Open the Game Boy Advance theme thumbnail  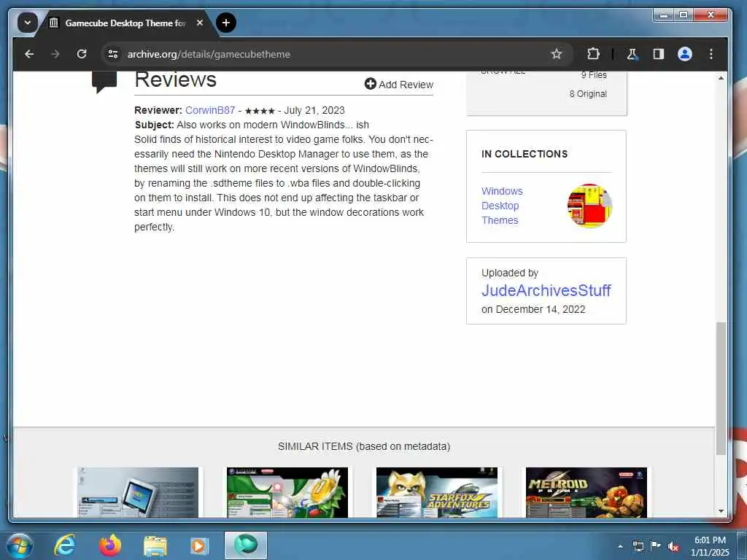138,492
